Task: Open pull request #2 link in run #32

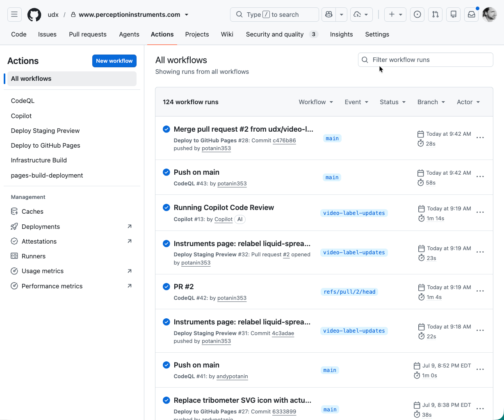Action: pyautogui.click(x=286, y=255)
